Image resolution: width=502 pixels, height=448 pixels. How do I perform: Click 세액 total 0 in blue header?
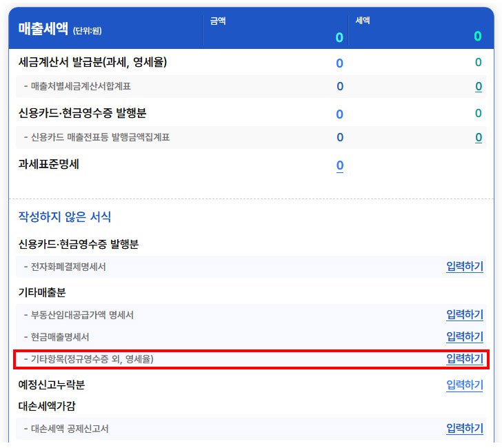[x=478, y=36]
